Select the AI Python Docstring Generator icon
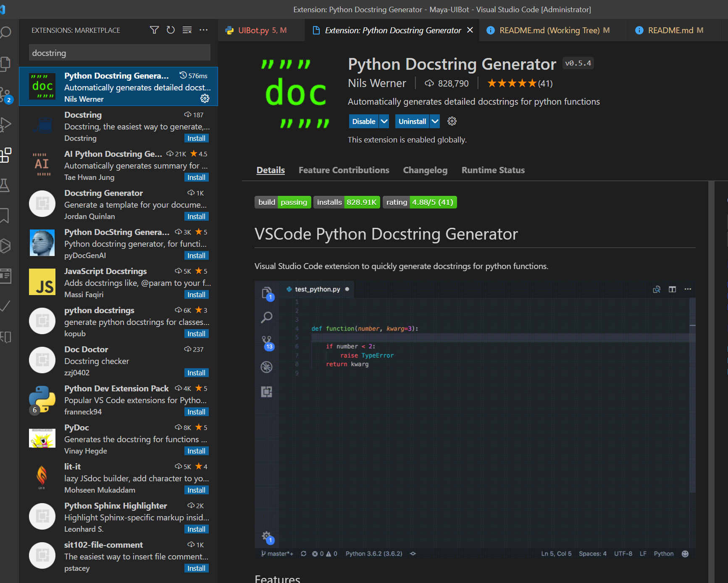The height and width of the screenshot is (583, 728). (42, 164)
